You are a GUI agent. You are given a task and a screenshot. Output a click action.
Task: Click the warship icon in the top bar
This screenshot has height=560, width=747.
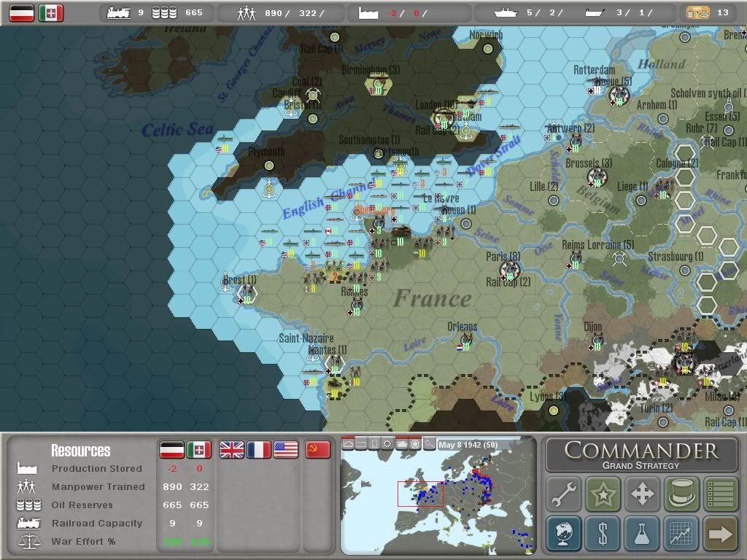coord(506,13)
